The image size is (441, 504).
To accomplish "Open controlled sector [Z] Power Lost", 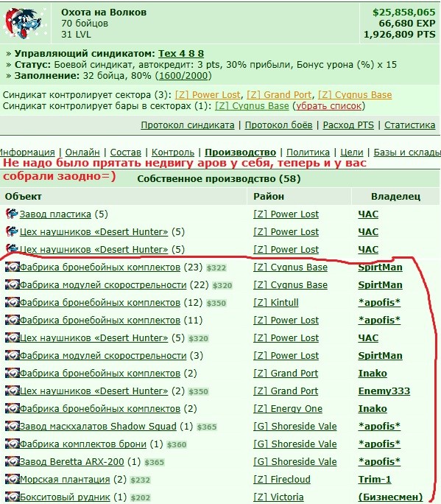I will click(208, 95).
